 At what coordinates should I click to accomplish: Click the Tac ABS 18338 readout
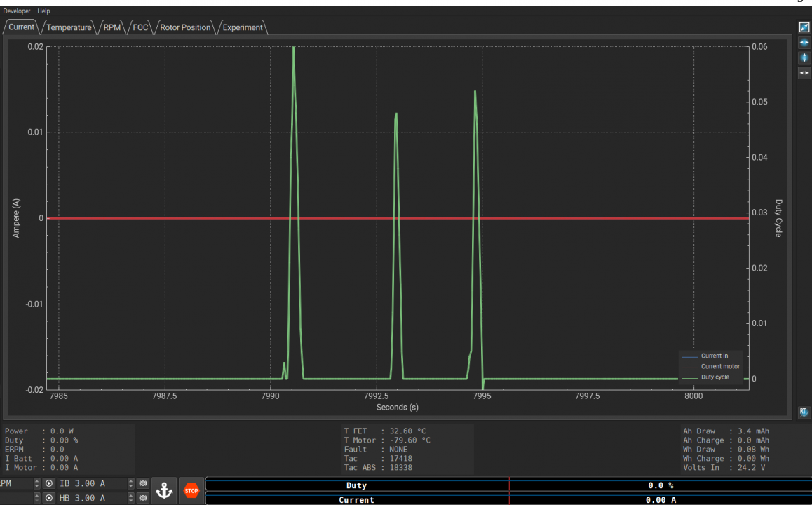[378, 467]
